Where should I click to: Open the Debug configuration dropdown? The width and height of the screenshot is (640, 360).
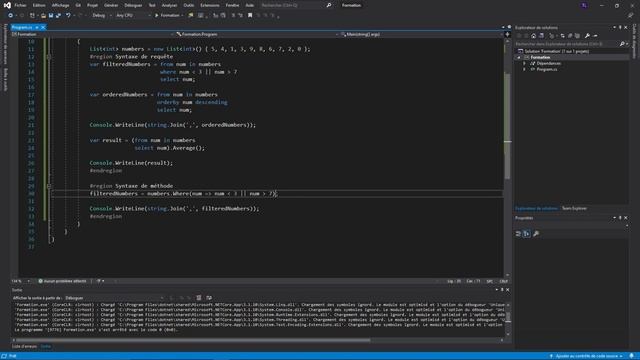point(102,16)
